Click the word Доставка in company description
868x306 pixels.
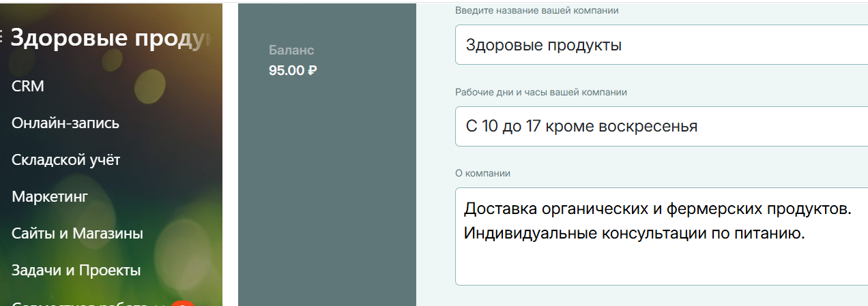coord(500,209)
